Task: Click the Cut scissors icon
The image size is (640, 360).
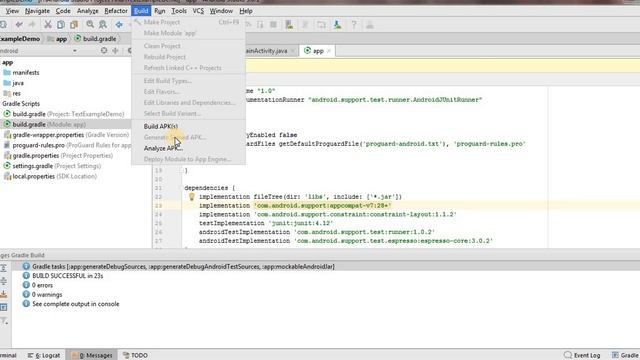Action: 48,25
